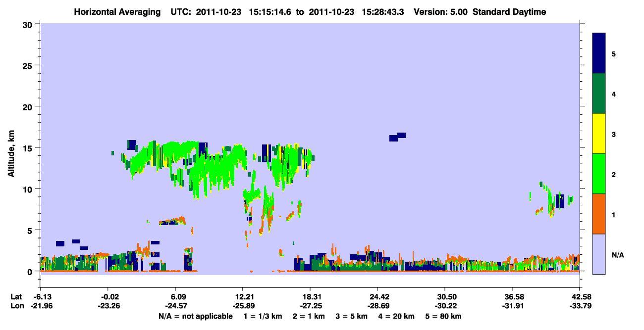Click the yellow legend swatch labeled 3
Image resolution: width=644 pixels, height=330 pixels.
tap(599, 134)
